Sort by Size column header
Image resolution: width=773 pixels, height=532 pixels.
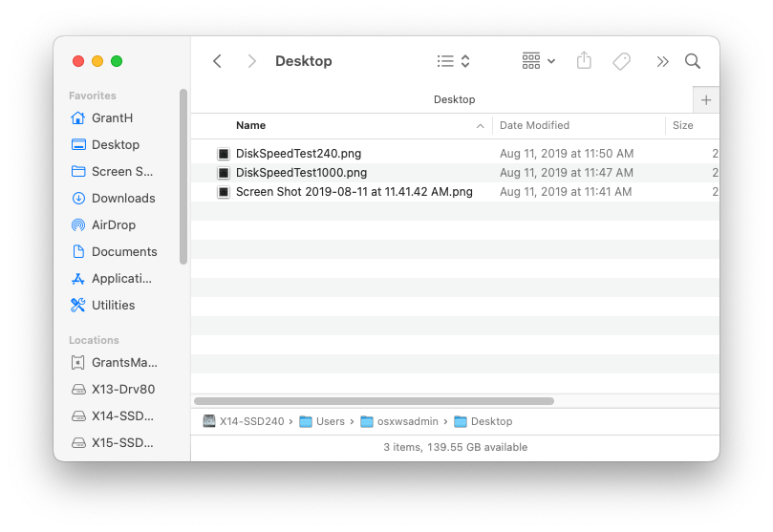pos(683,126)
